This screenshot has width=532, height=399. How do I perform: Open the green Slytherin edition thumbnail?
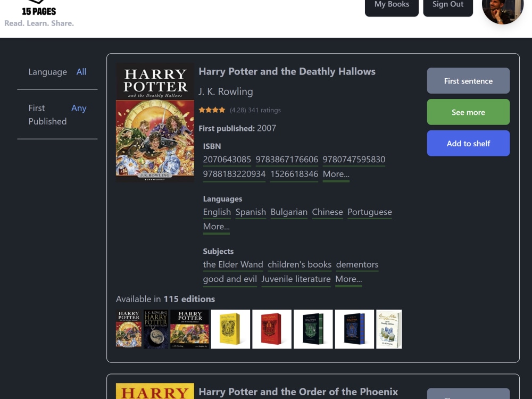313,329
